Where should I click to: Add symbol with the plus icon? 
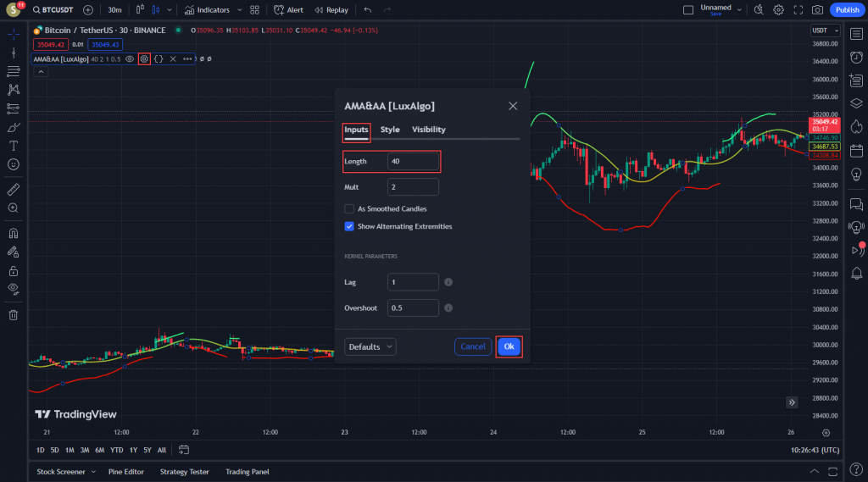[x=88, y=10]
